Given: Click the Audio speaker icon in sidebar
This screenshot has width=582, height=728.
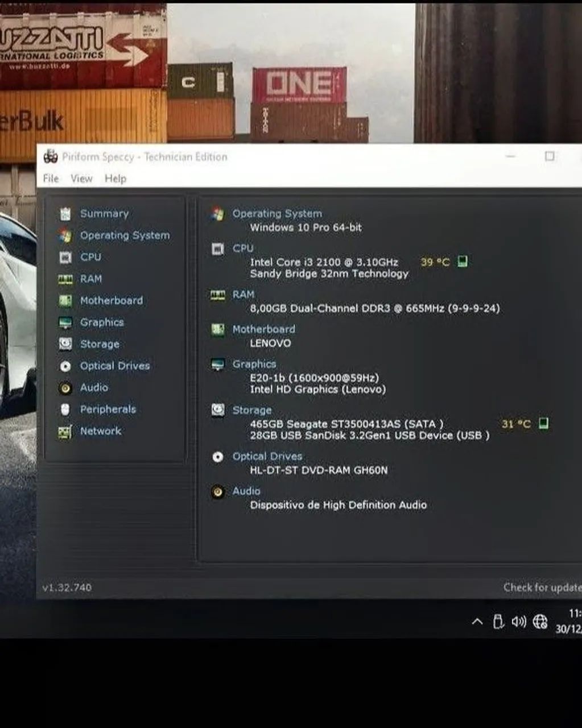Looking at the screenshot, I should click(x=65, y=388).
